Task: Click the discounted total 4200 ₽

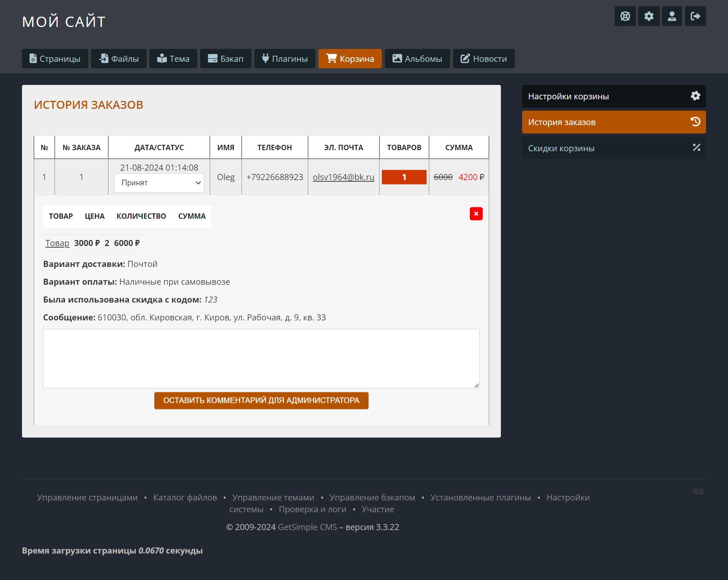Action: pos(471,177)
